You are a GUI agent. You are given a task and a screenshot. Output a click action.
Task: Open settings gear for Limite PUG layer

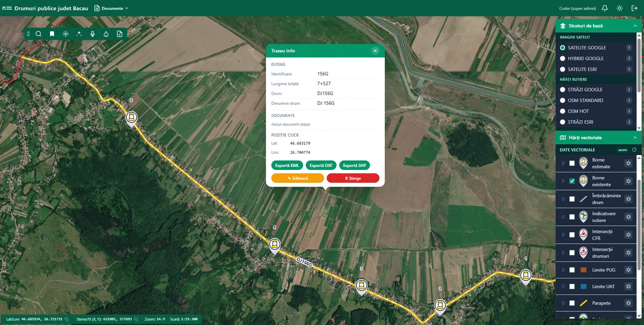[x=628, y=270]
